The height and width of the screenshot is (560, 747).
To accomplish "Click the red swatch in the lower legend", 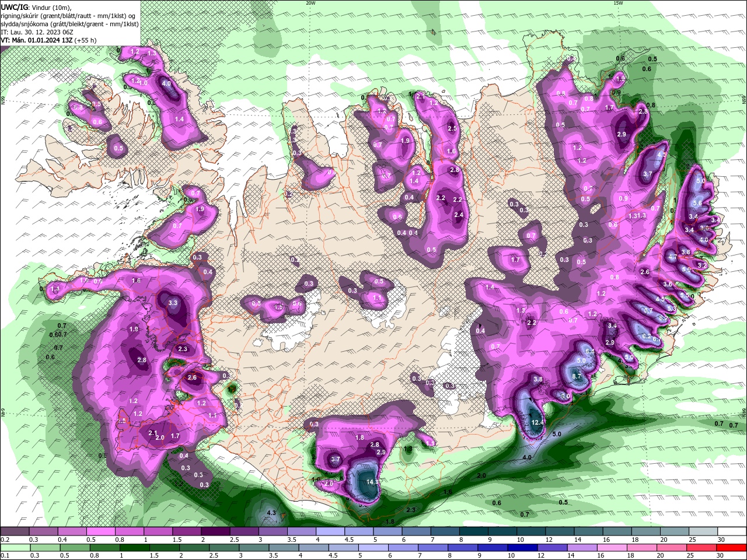I will coord(731,547).
